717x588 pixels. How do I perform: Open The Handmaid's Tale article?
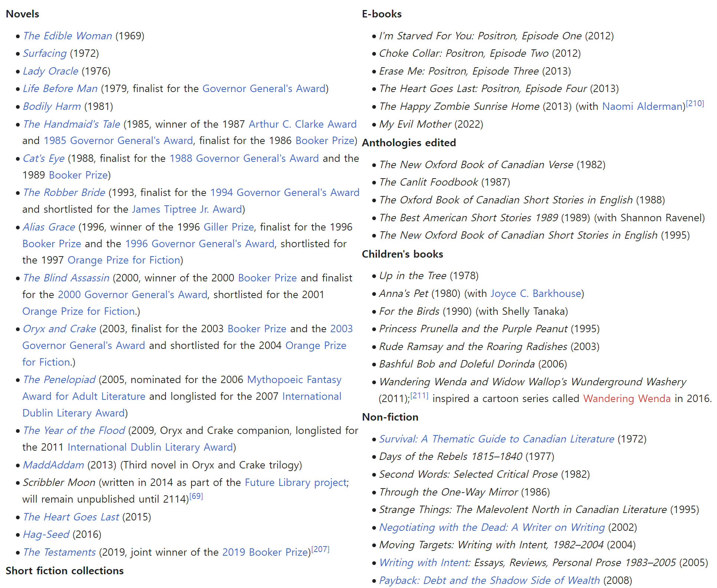pos(71,124)
